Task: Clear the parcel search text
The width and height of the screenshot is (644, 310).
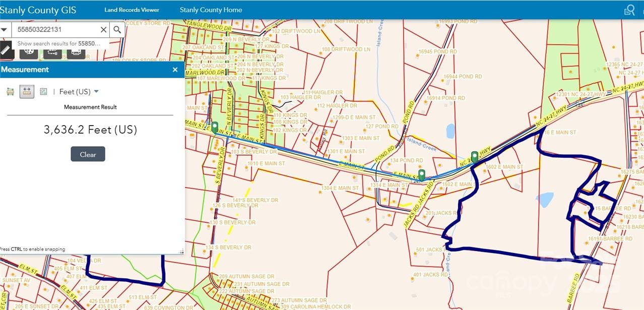Action: pyautogui.click(x=103, y=30)
